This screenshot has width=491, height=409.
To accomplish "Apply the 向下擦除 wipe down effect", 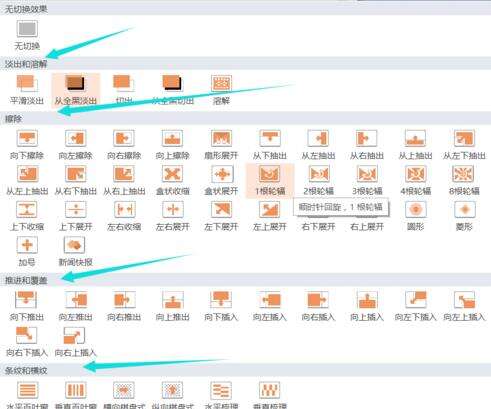I will tap(27, 145).
